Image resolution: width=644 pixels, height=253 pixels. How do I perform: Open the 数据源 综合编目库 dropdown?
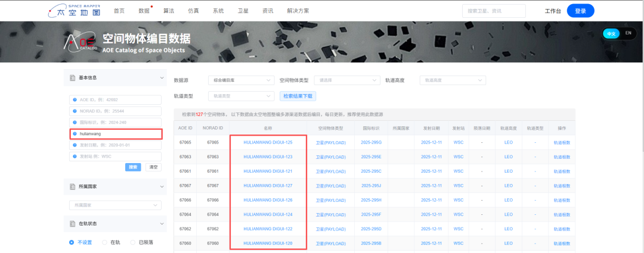[241, 80]
